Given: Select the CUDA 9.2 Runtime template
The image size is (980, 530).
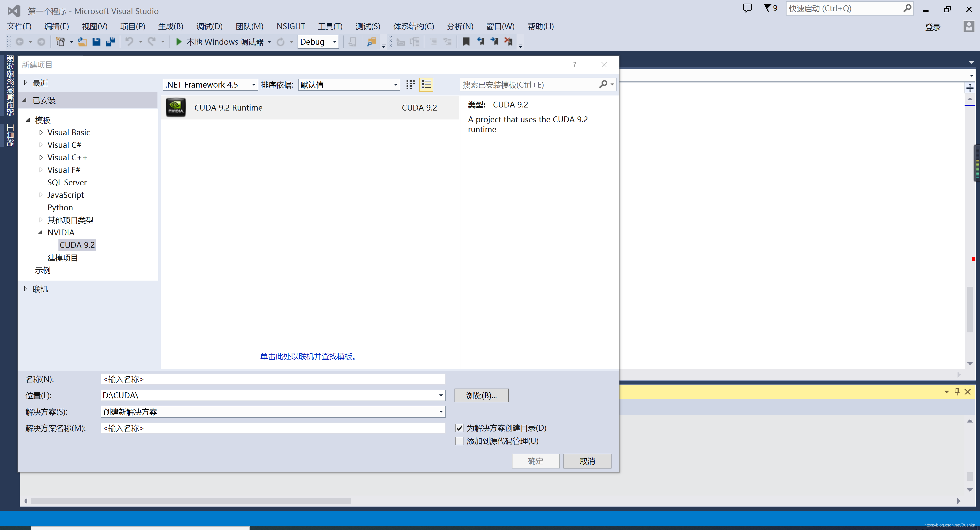Looking at the screenshot, I should coord(310,108).
